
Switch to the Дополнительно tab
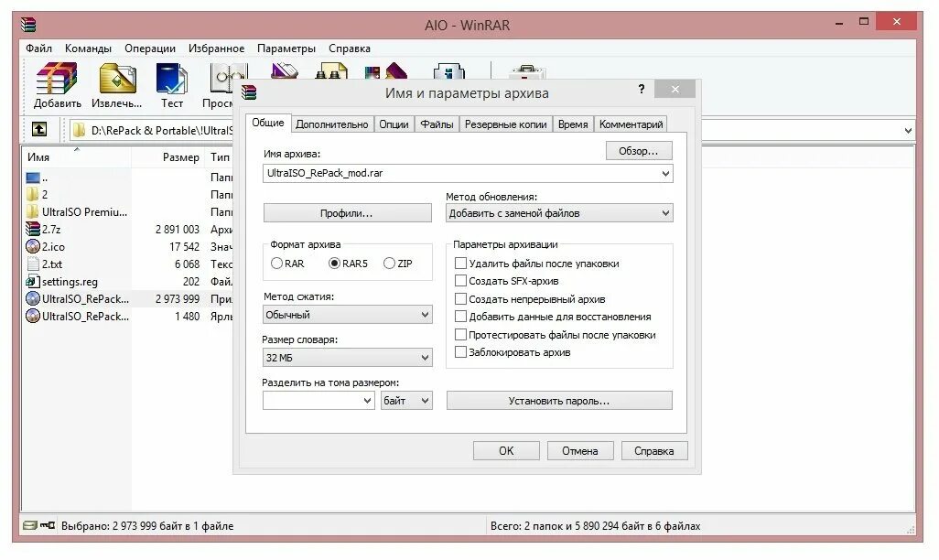[x=332, y=124]
